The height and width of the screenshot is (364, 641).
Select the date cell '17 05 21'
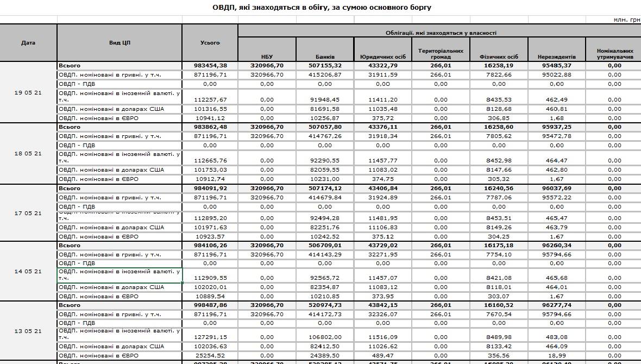28,213
